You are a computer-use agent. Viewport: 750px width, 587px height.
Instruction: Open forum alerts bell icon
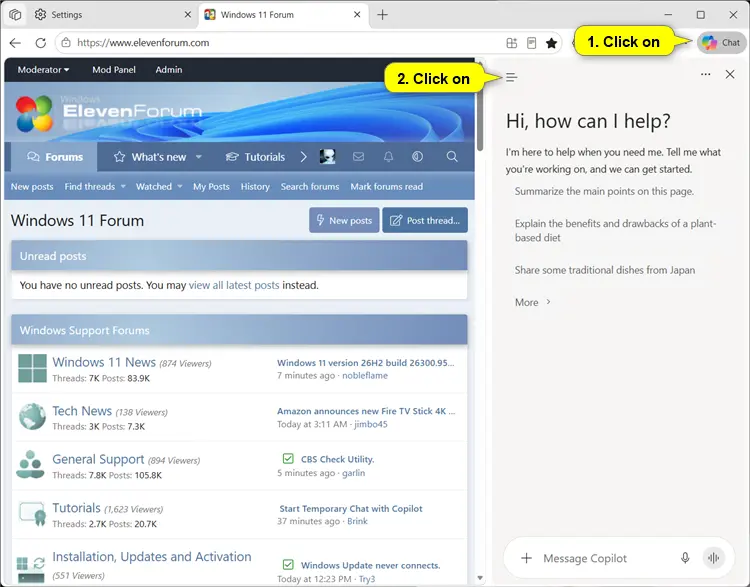pyautogui.click(x=388, y=157)
